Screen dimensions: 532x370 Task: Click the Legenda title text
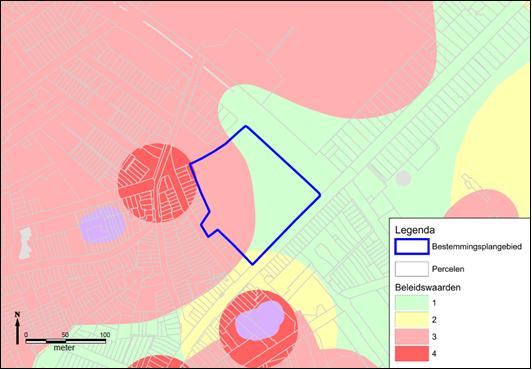(x=415, y=230)
